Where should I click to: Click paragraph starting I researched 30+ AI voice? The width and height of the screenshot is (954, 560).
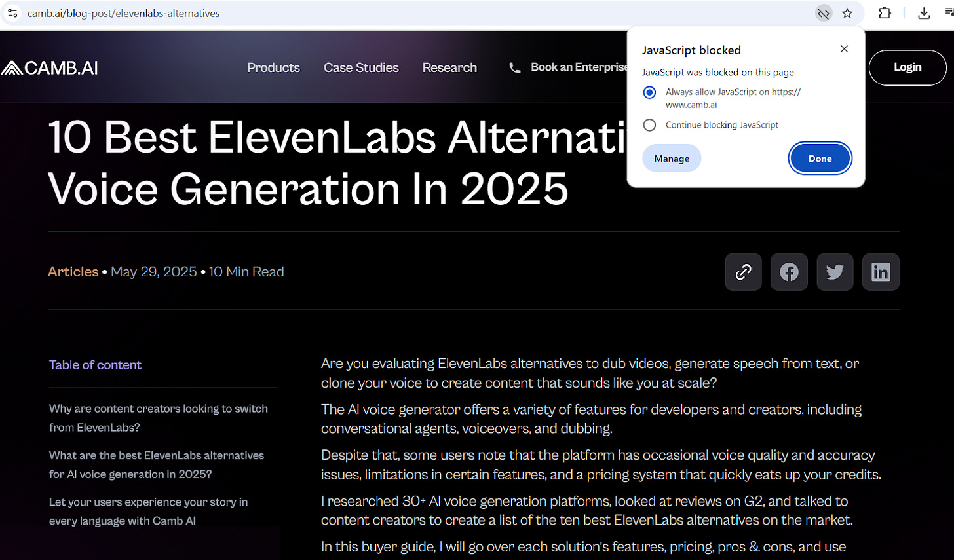pos(587,511)
